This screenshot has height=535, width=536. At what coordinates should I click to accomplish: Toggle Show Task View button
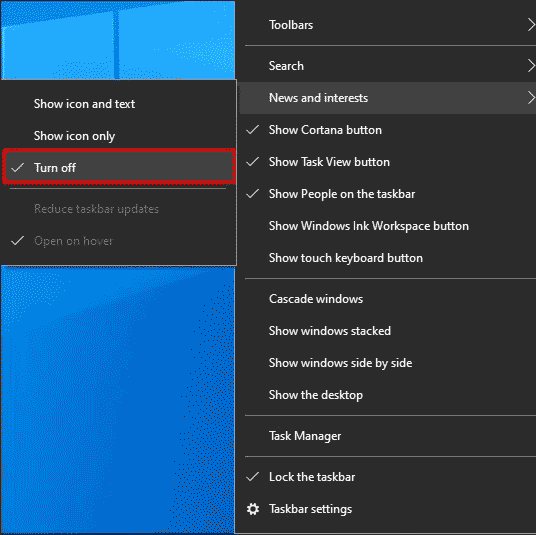click(x=387, y=162)
